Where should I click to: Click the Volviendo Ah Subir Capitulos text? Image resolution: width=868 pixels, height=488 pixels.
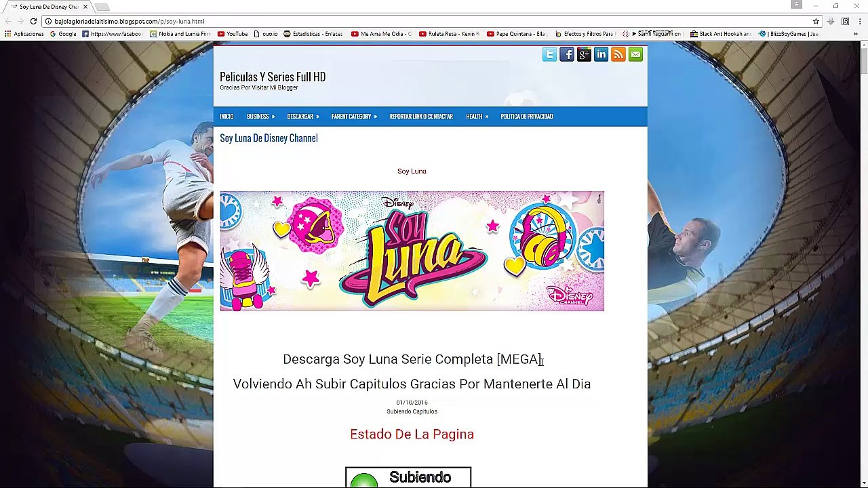tap(412, 384)
